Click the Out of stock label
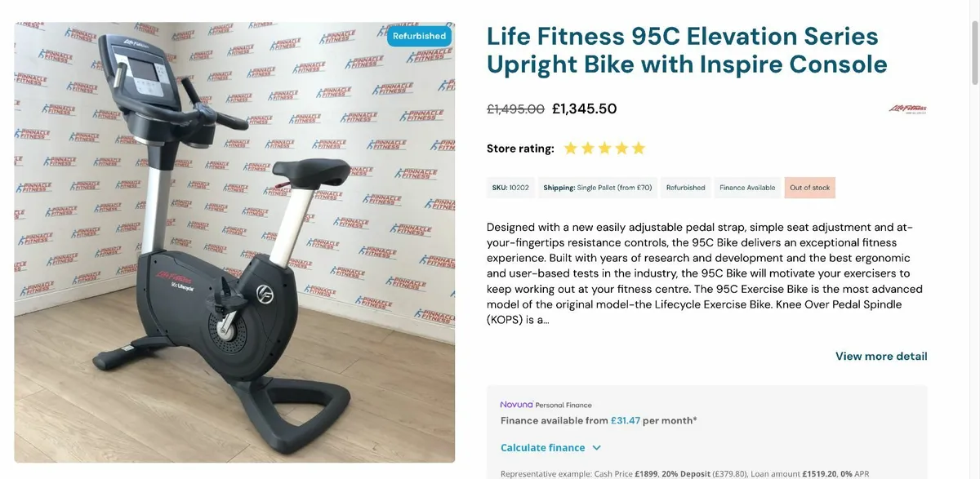Screen dimensions: 980x479 pos(809,188)
